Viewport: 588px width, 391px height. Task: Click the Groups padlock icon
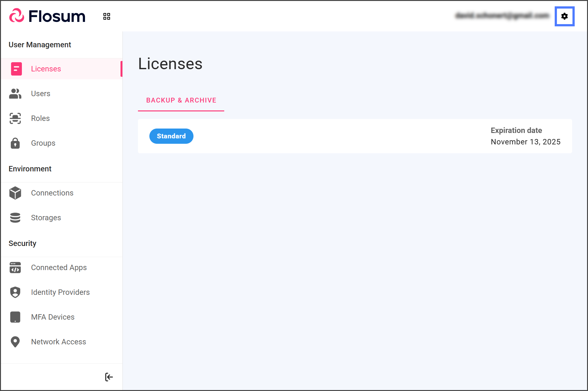pos(15,143)
